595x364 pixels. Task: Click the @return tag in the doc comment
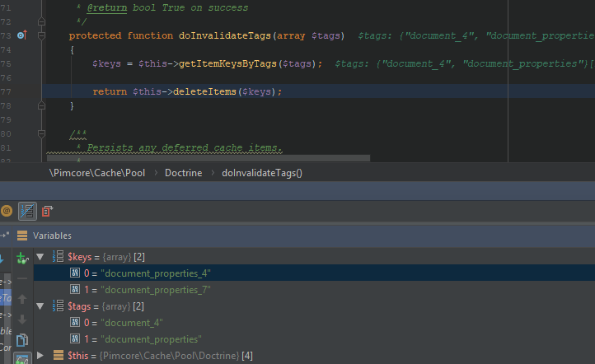pos(106,7)
